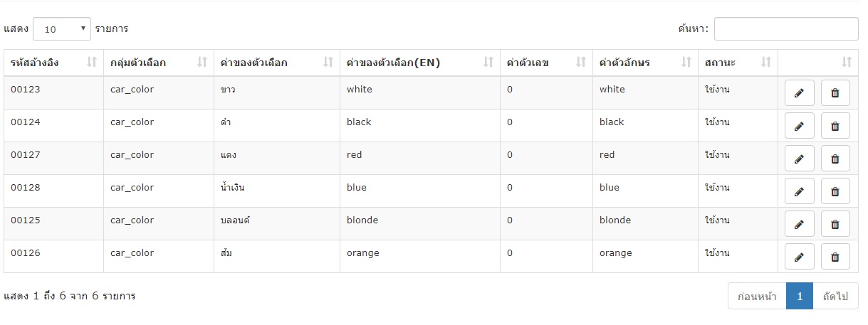The image size is (868, 325).
Task: Edit the red row 00127 with pencil icon
Action: 799,159
